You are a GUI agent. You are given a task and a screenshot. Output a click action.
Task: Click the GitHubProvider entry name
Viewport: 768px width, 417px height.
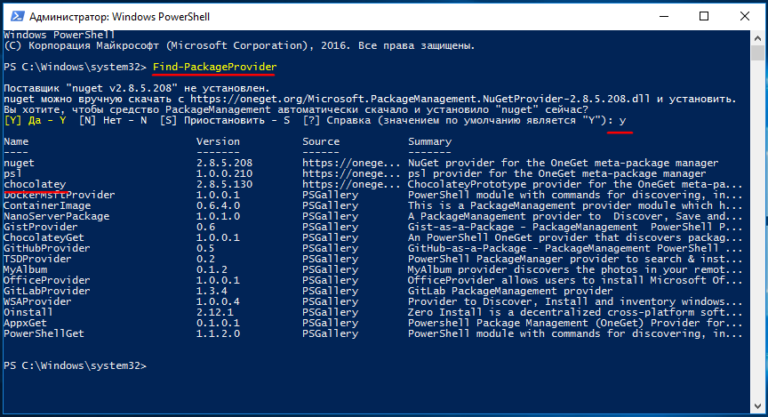pos(41,248)
